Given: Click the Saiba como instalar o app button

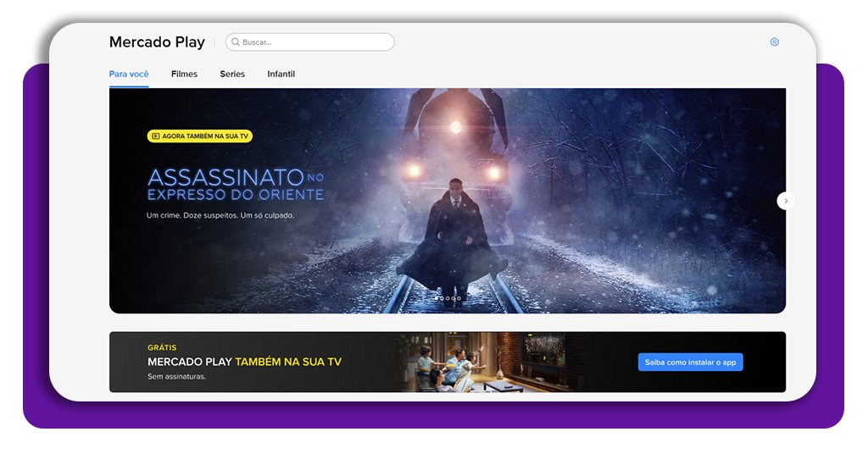Looking at the screenshot, I should tap(690, 363).
